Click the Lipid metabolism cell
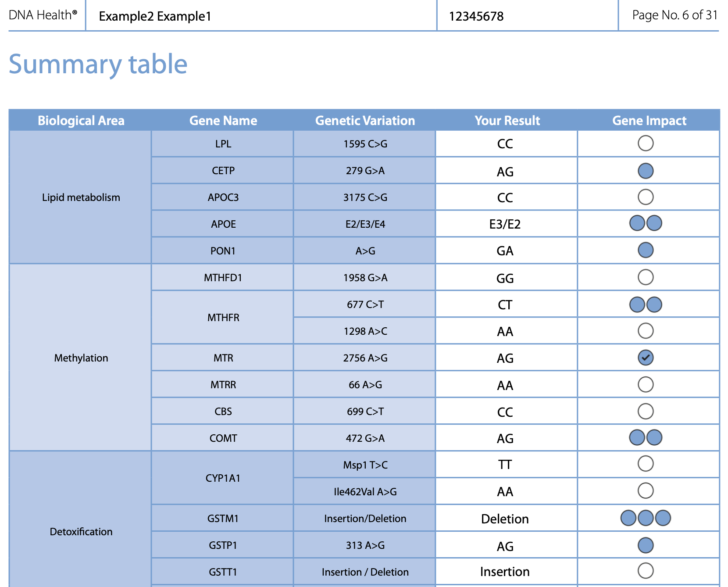728x587 pixels. pyautogui.click(x=81, y=197)
